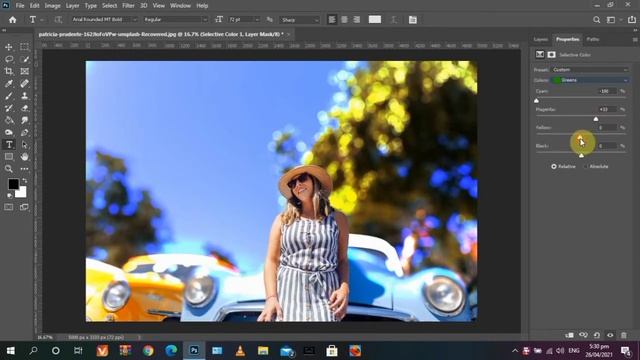Click the Cyan slider handle
Viewport: 640px width, 360px height.
(x=537, y=100)
